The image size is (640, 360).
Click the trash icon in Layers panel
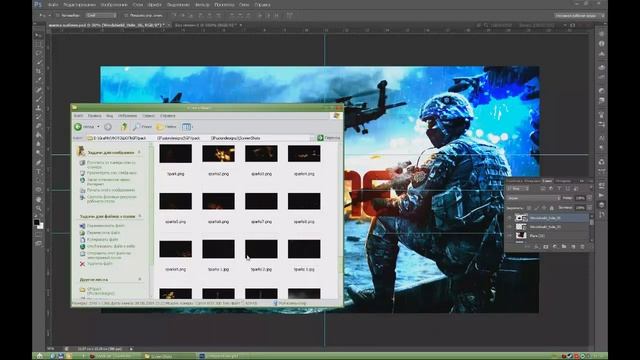tap(582, 247)
